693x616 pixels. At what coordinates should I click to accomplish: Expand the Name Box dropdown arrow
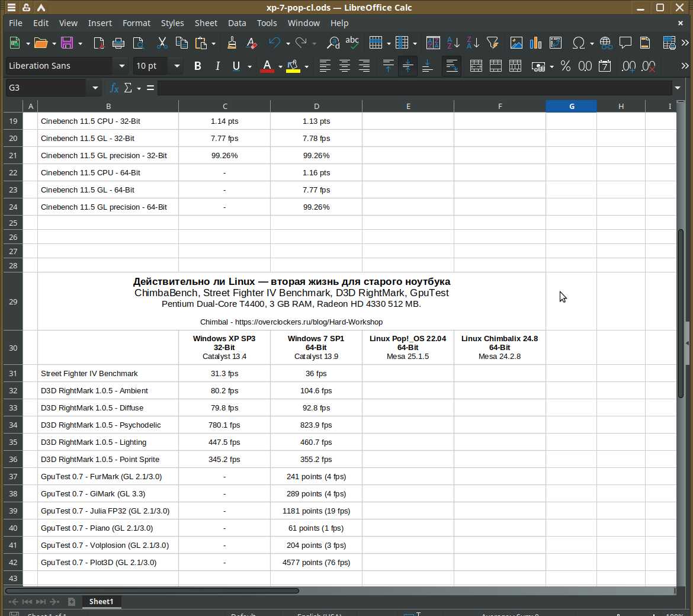pos(95,88)
